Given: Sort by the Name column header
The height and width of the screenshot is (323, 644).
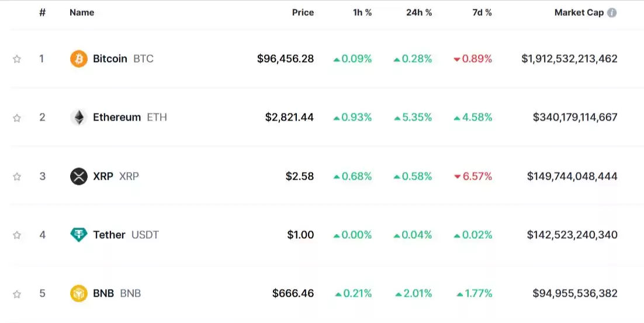Looking at the screenshot, I should (x=82, y=13).
